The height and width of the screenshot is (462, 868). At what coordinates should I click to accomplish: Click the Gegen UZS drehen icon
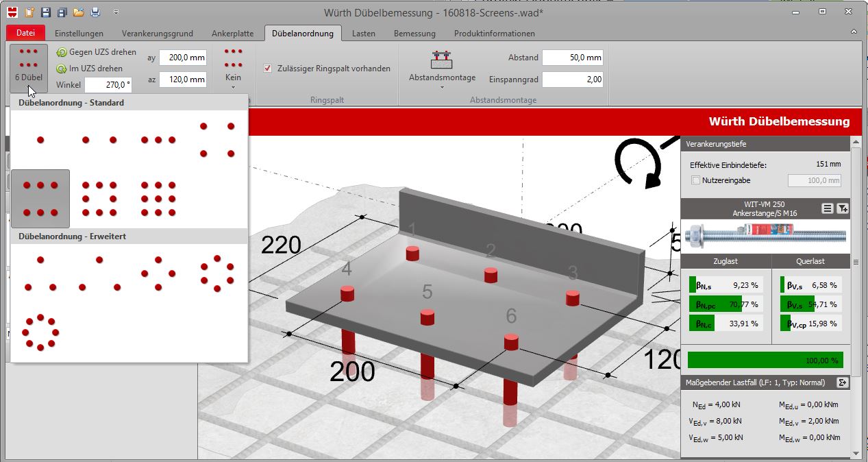pyautogui.click(x=62, y=52)
